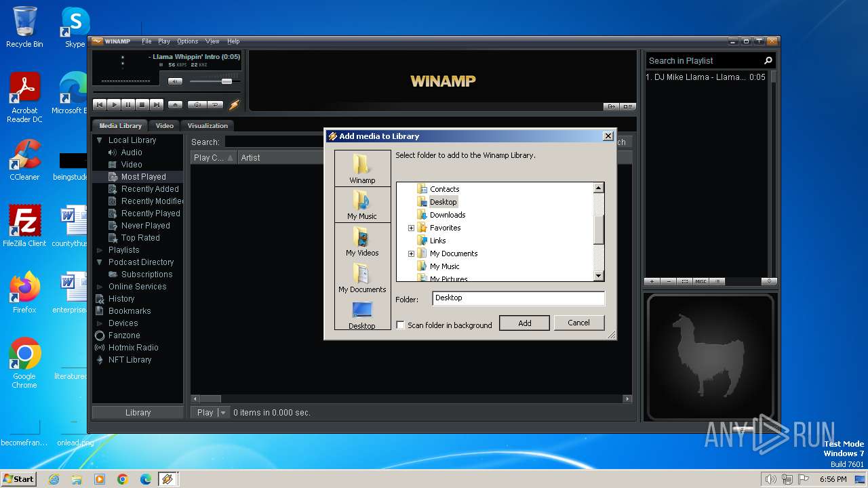Adjust the volume slider knob
Image resolution: width=868 pixels, height=488 pixels.
coord(226,81)
